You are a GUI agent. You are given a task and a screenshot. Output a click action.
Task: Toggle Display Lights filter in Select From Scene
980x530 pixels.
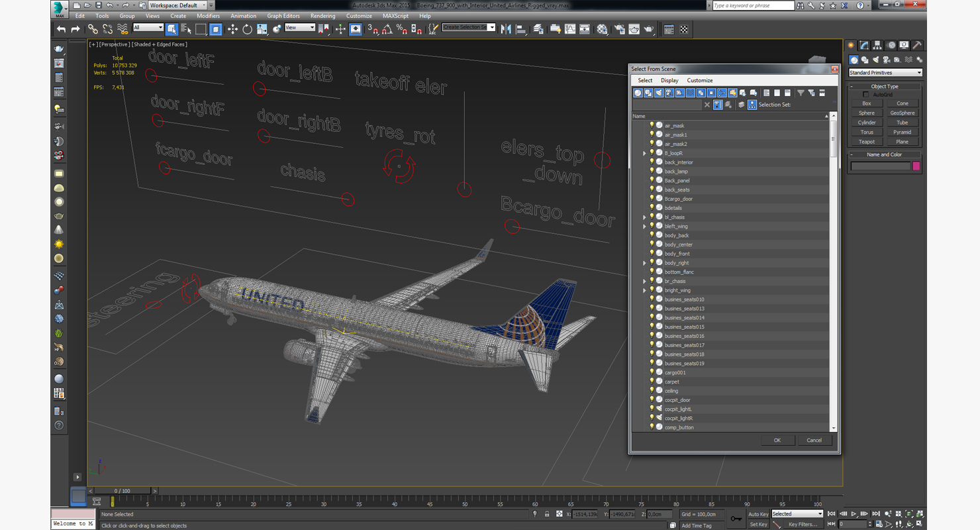(x=659, y=93)
